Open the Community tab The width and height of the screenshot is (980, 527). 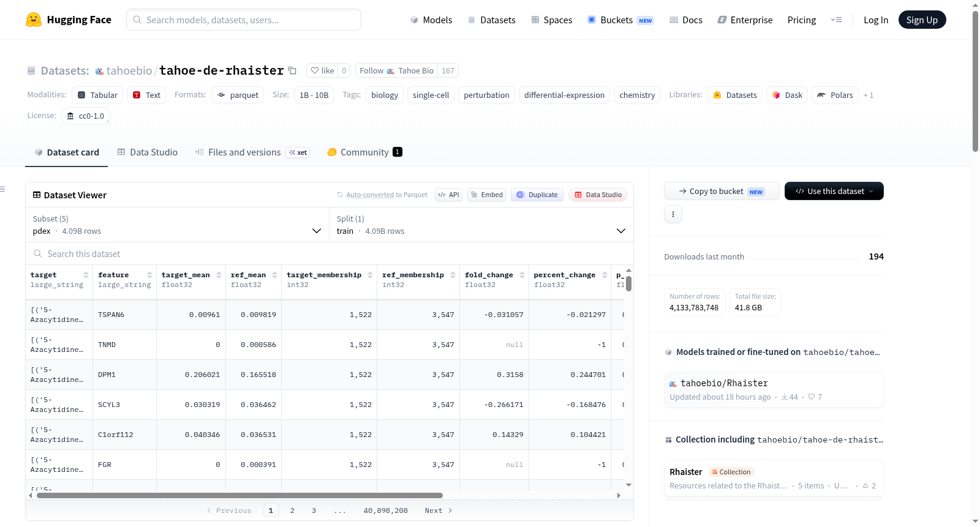pyautogui.click(x=365, y=152)
